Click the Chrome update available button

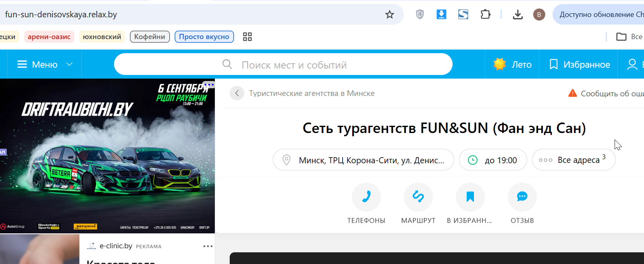pos(598,15)
